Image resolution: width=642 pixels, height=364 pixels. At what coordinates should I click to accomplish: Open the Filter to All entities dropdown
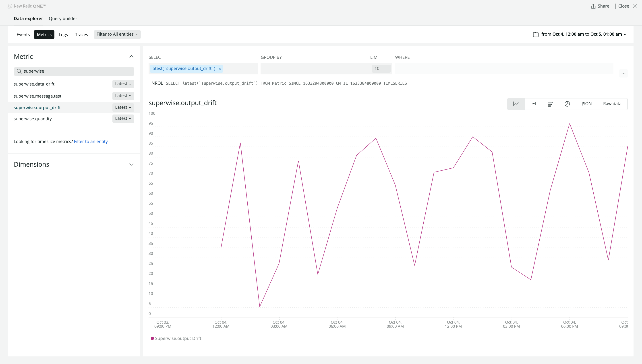(x=117, y=34)
